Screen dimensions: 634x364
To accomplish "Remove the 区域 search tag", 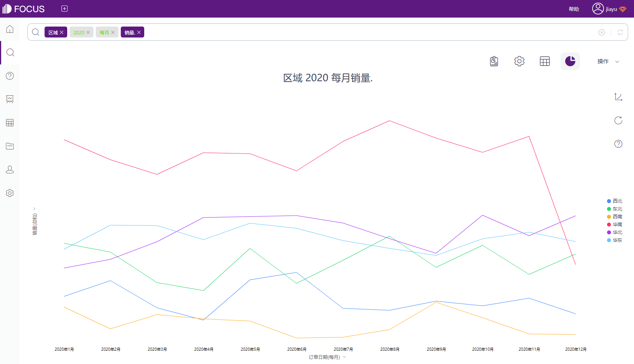I will point(61,32).
